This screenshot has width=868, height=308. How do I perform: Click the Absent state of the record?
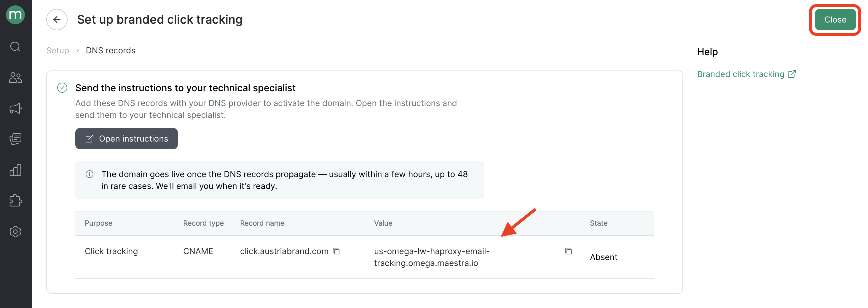604,257
